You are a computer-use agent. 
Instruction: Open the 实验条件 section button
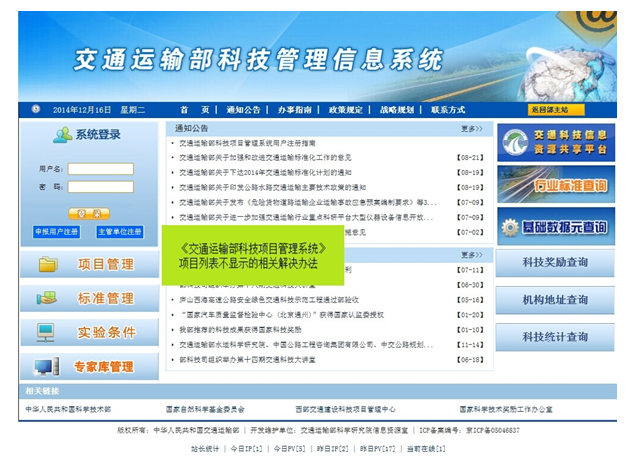point(89,332)
